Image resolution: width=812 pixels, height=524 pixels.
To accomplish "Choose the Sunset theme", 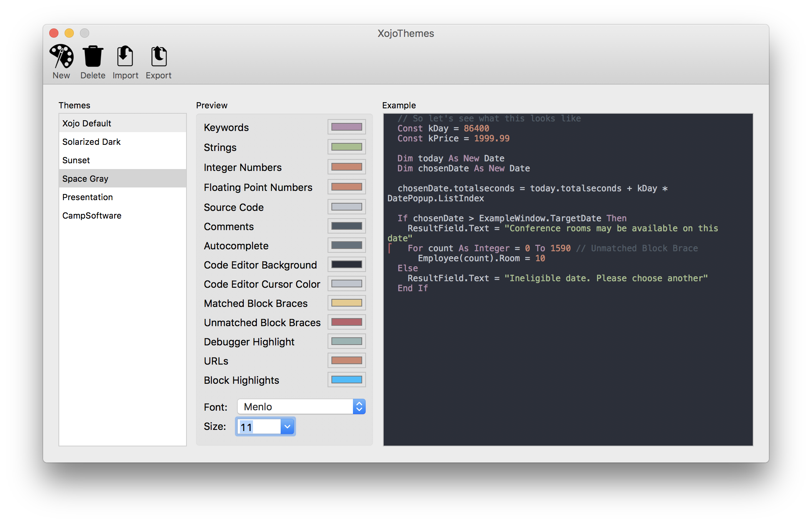I will 123,160.
